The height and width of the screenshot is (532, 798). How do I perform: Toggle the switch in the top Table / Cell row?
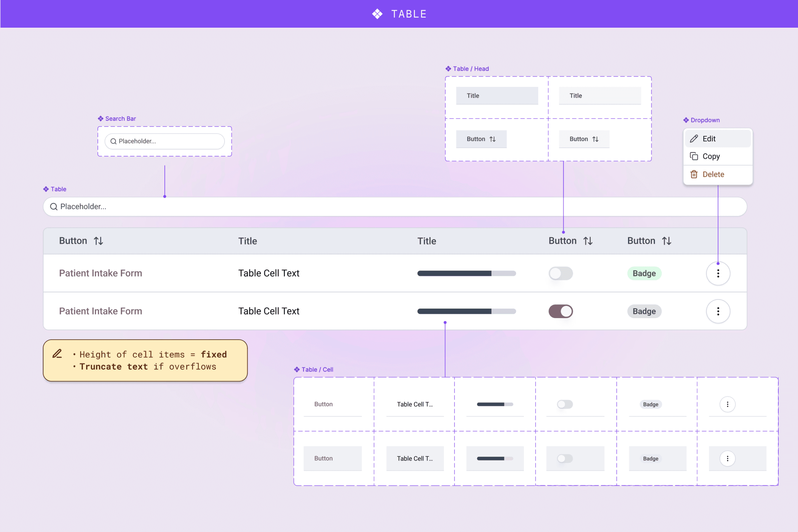click(564, 404)
